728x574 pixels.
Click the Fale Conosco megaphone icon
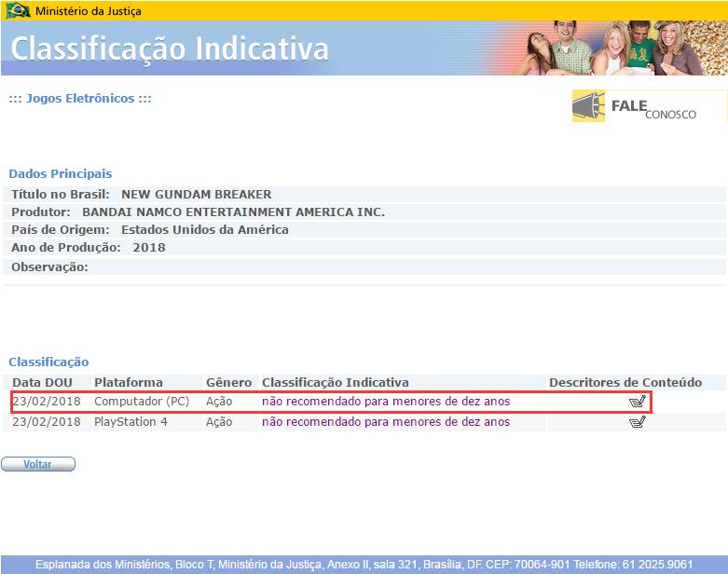pyautogui.click(x=588, y=106)
